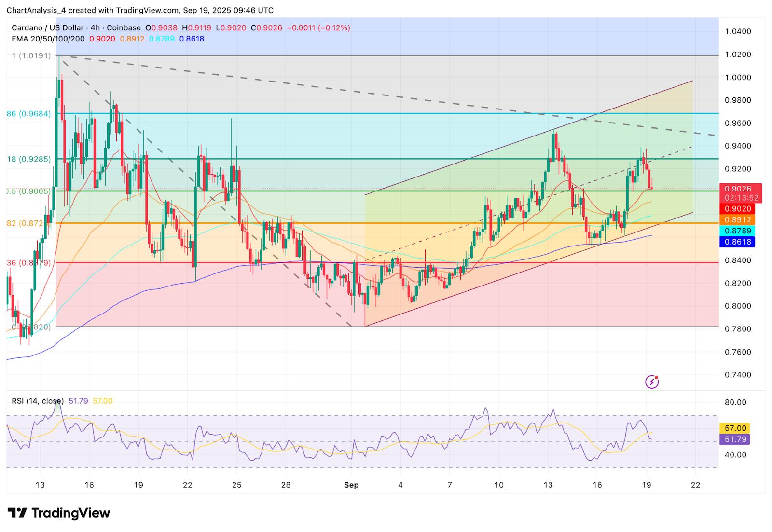772x532 pixels.
Task: Select the Fibonacci (0.9684) level label
Action: point(28,114)
